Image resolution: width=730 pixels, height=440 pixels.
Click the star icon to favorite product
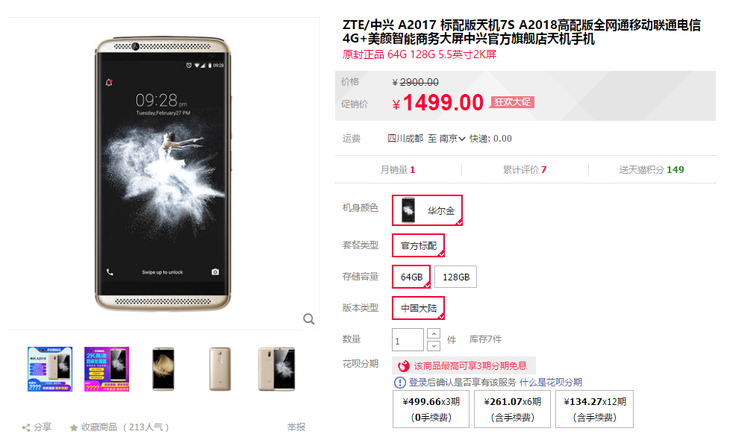tap(74, 427)
